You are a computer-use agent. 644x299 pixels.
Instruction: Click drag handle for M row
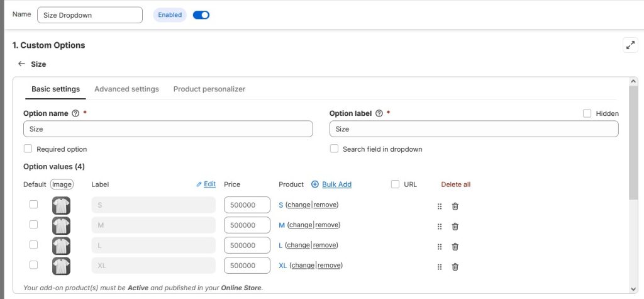coord(440,227)
